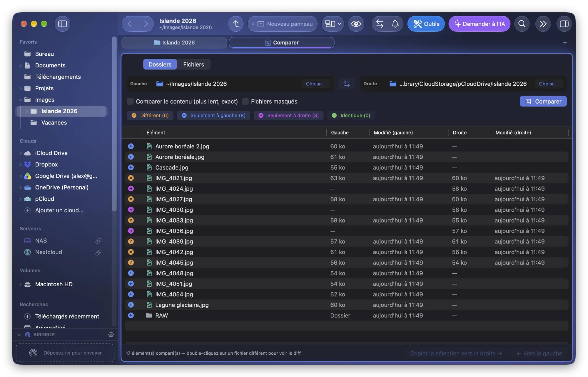Collapse the AIRDROP section
This screenshot has height=377, width=588.
(x=19, y=335)
